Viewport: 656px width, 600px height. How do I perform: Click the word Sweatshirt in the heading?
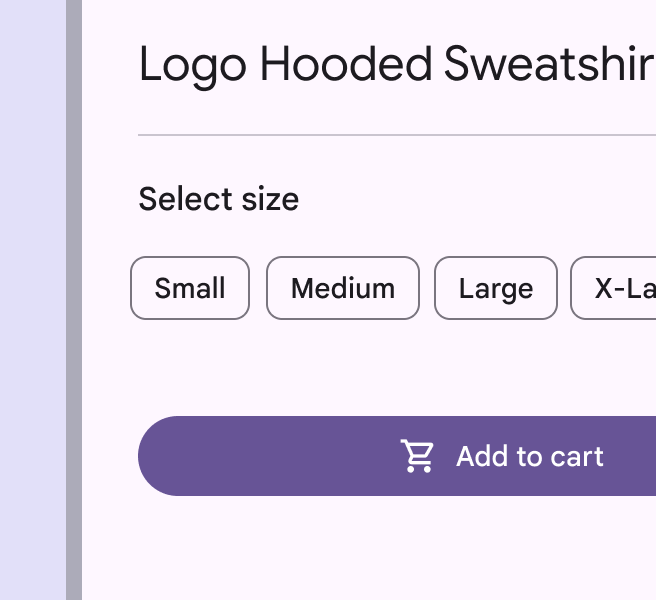click(550, 65)
